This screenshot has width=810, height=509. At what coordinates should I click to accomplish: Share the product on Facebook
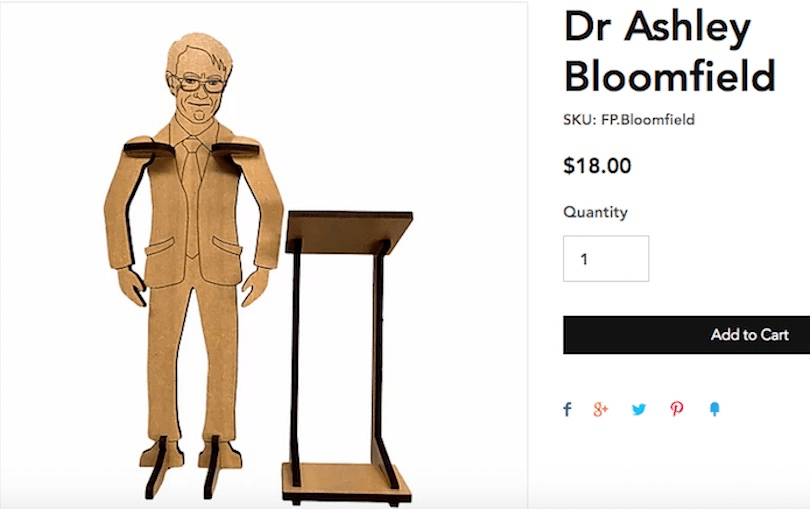pyautogui.click(x=567, y=409)
